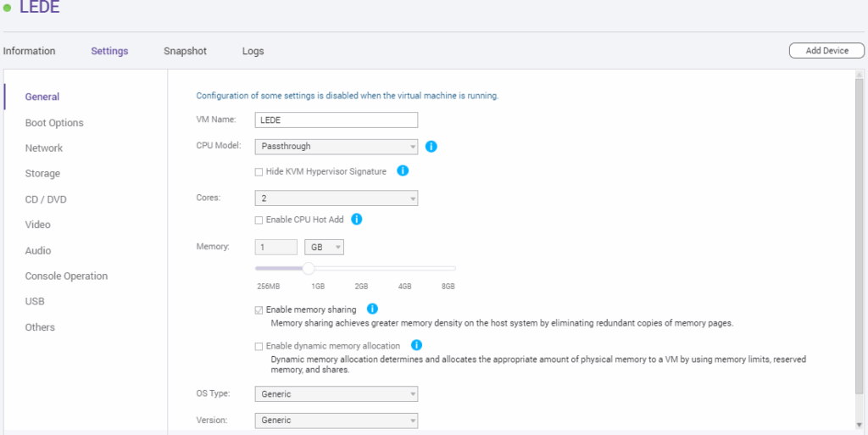This screenshot has width=868, height=435.
Task: Open the Network settings section
Action: pyautogui.click(x=44, y=148)
